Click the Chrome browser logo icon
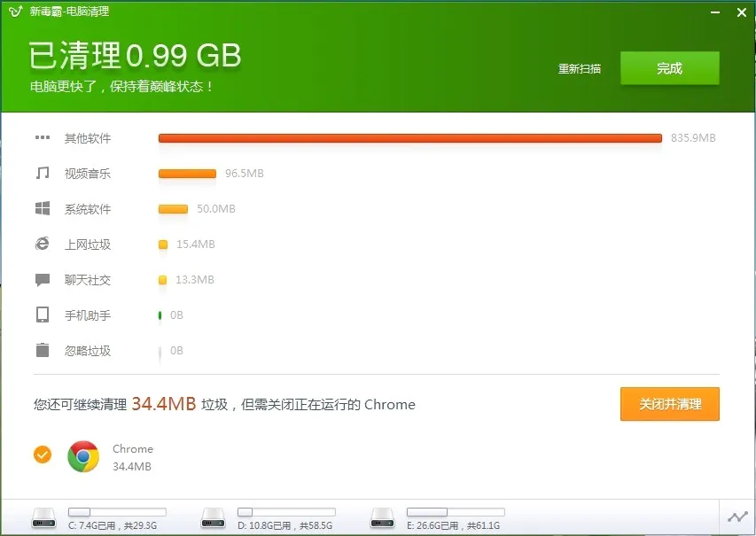This screenshot has height=536, width=756. pos(83,456)
